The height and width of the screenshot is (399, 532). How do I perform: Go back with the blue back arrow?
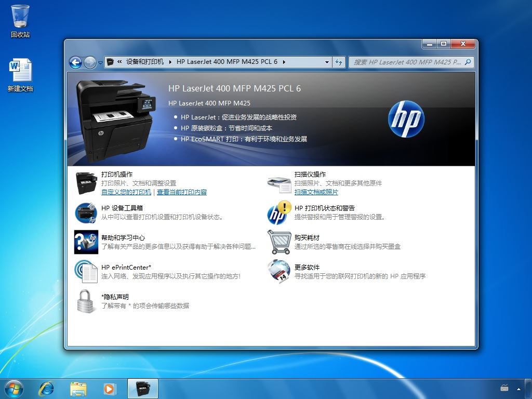[75, 62]
